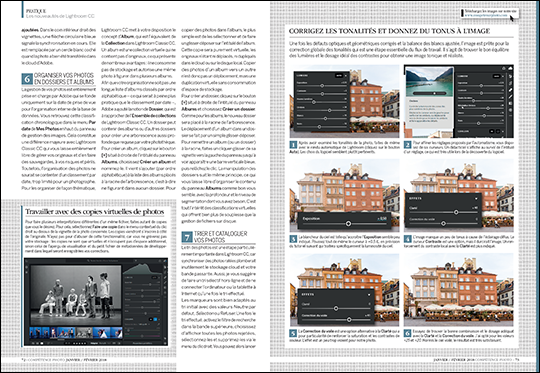The image size is (540, 373).
Task: Click the lake preview image in step 2 tooltip
Action: (x=429, y=82)
